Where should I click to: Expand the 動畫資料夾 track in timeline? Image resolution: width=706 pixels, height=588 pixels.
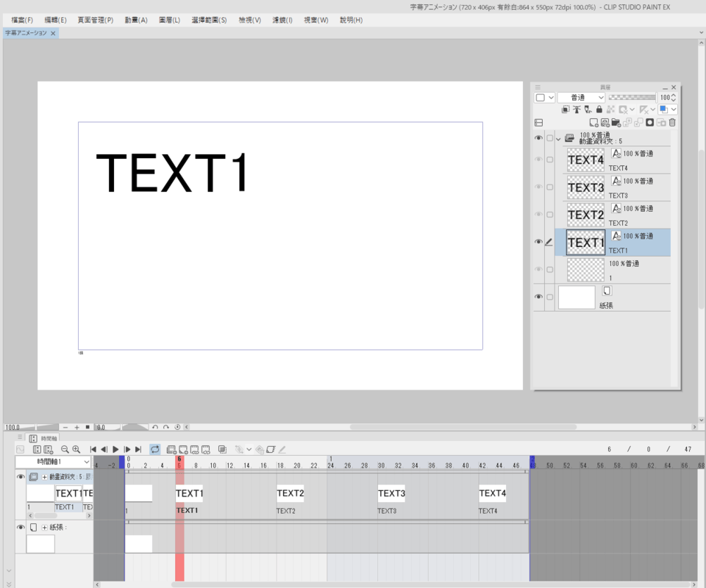[x=45, y=477]
